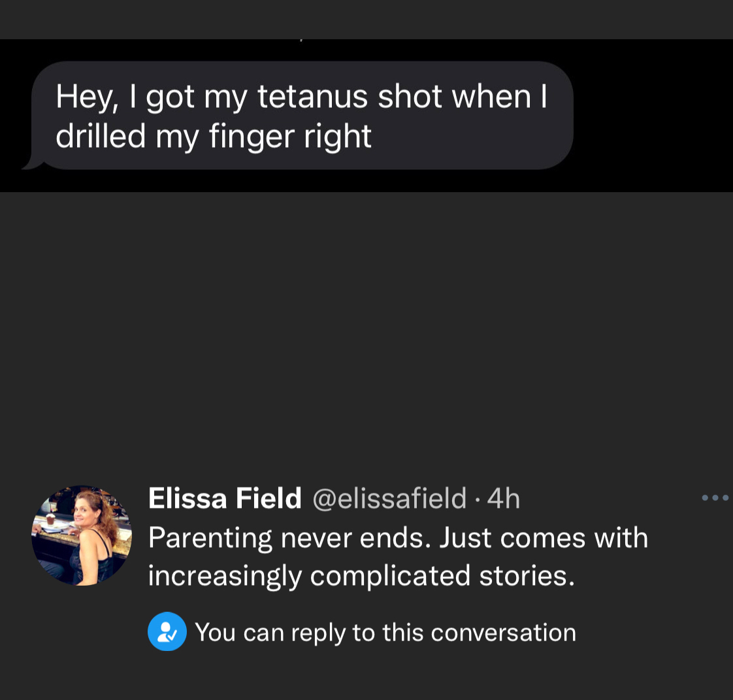Open the more options three-dot menu
The width and height of the screenshot is (733, 700).
(715, 498)
